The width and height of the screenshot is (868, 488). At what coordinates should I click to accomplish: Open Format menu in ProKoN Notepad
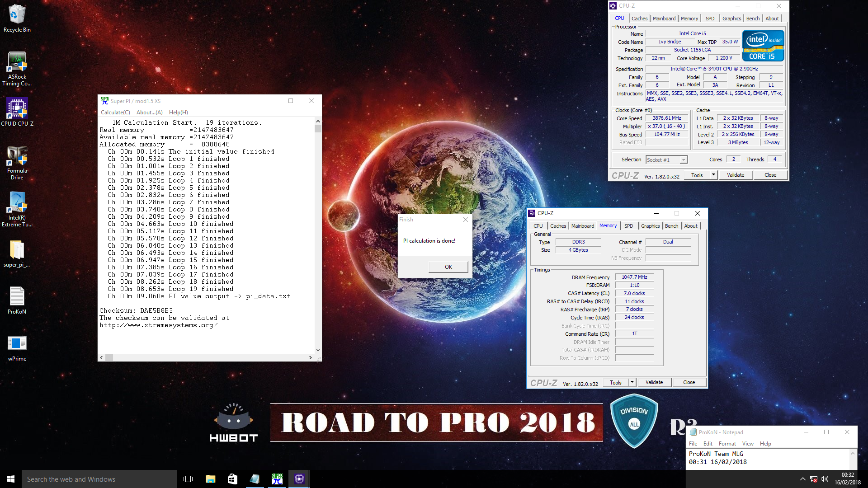(x=727, y=444)
